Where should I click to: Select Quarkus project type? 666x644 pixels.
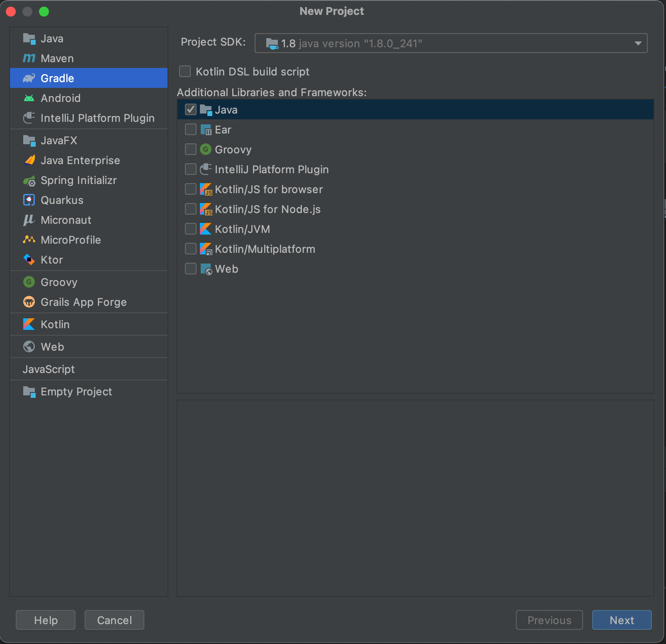pos(89,200)
